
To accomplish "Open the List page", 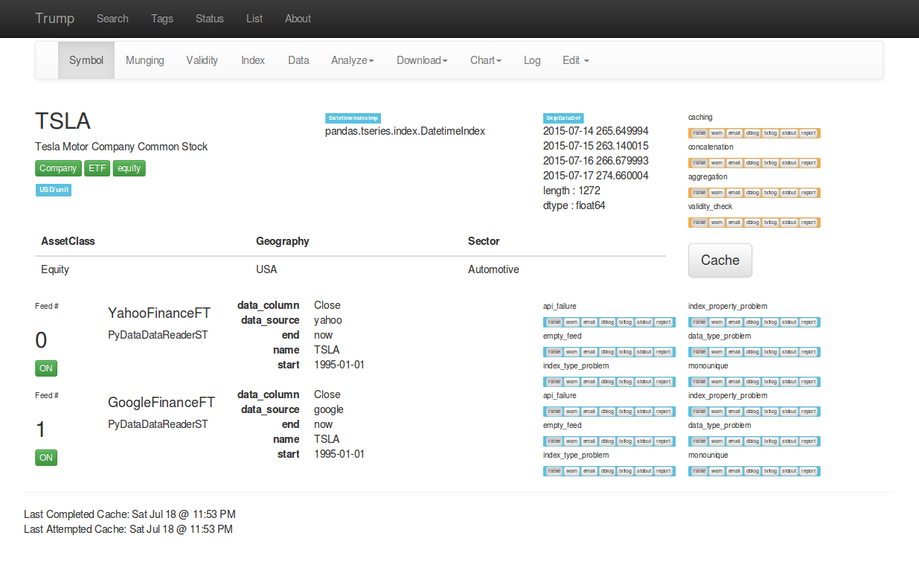I will [x=254, y=19].
